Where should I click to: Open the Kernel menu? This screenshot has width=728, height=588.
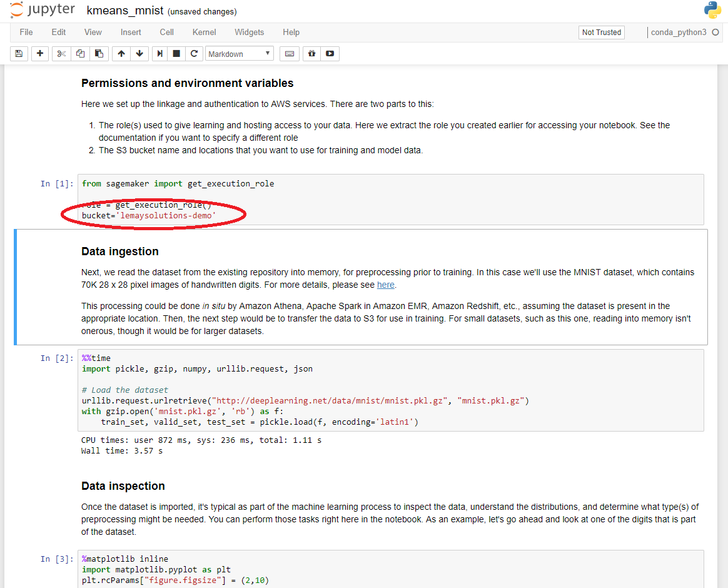point(204,33)
